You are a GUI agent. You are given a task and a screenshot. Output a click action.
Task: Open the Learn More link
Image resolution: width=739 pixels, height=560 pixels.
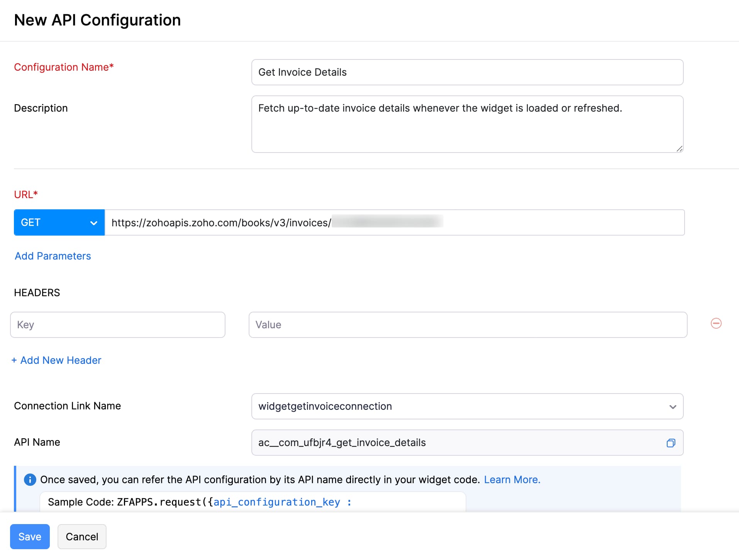pyautogui.click(x=512, y=480)
